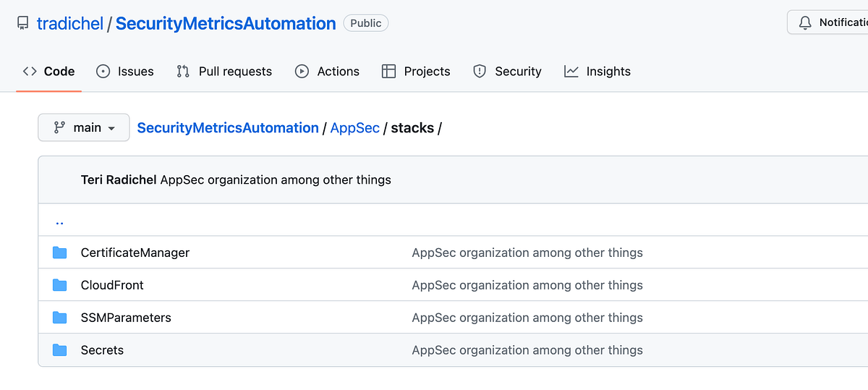Click the Security shield icon
Screen dimensions: 868x390
click(x=479, y=71)
